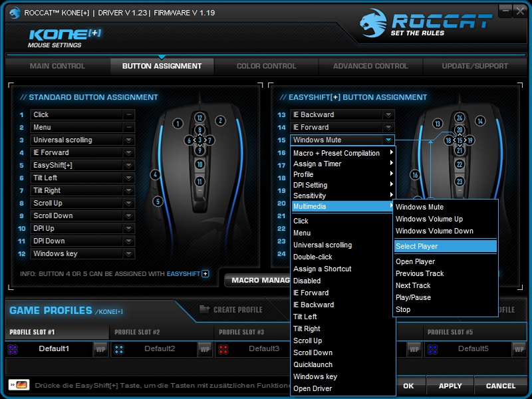
Task: Click the WP button for Default2 profile
Action: pos(205,349)
